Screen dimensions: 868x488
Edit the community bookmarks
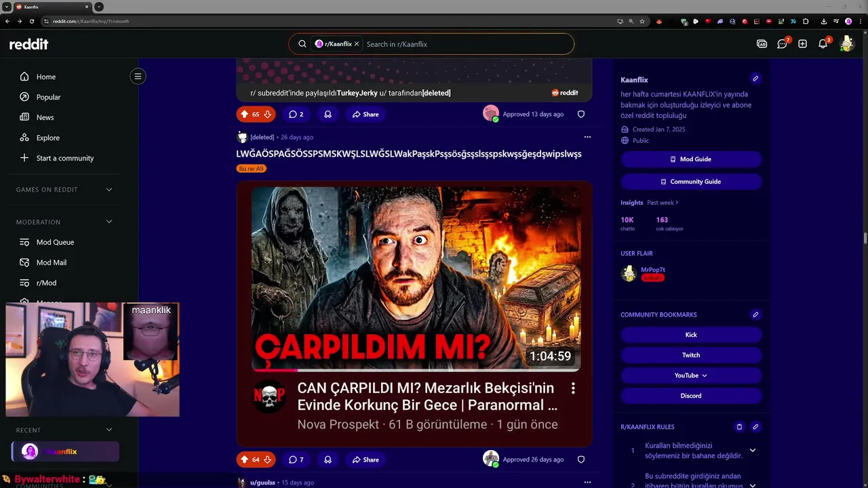point(755,314)
